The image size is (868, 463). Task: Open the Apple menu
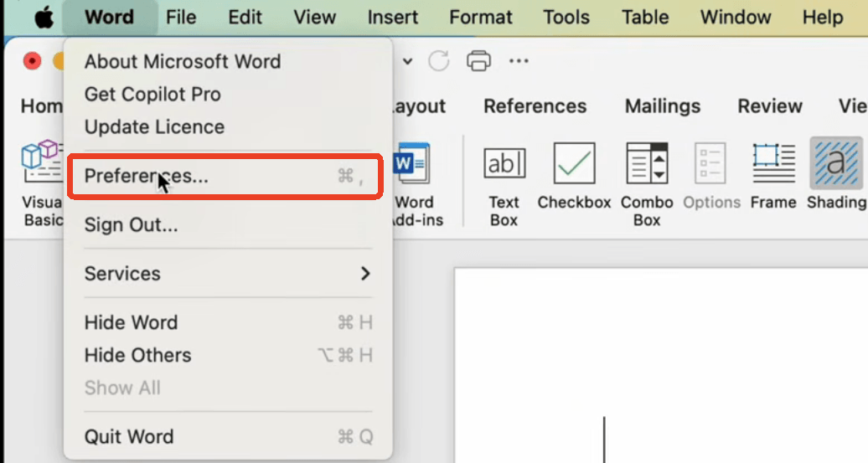pyautogui.click(x=44, y=17)
